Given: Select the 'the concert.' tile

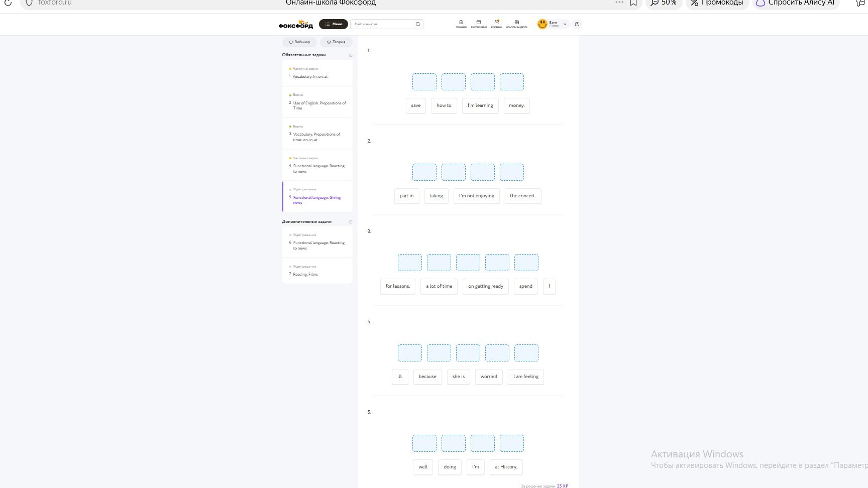Looking at the screenshot, I should pyautogui.click(x=523, y=196).
